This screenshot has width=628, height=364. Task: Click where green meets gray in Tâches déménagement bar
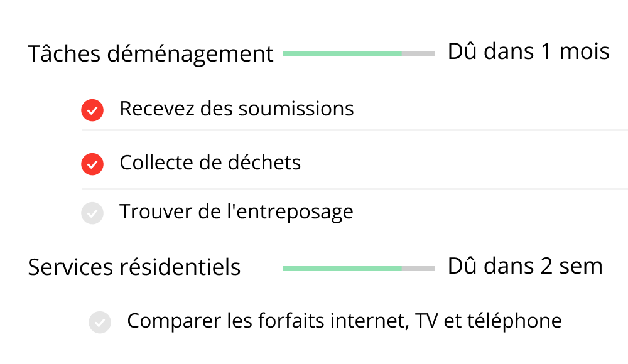(x=402, y=54)
